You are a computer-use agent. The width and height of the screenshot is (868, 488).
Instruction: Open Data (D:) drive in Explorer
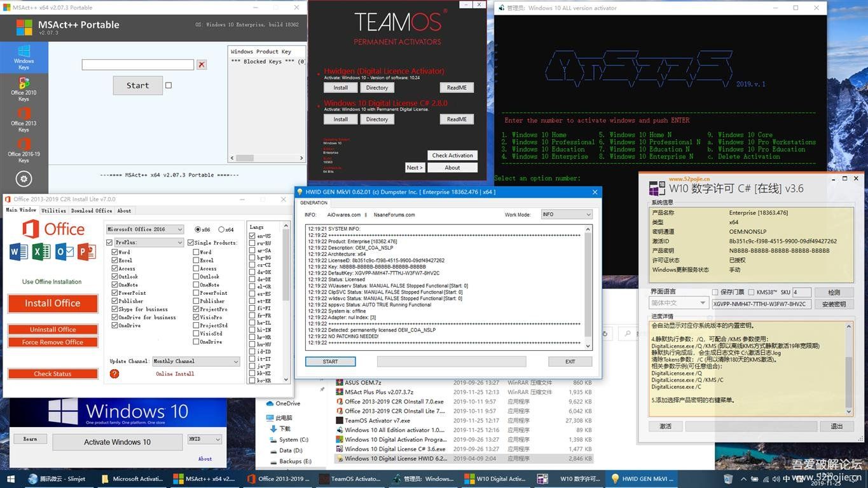tap(289, 451)
